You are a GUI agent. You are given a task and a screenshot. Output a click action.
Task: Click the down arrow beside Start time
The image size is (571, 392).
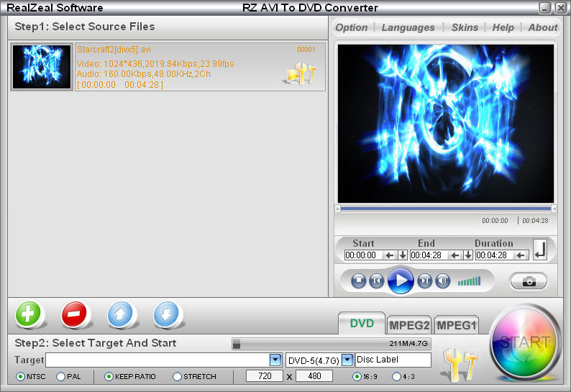pyautogui.click(x=402, y=255)
